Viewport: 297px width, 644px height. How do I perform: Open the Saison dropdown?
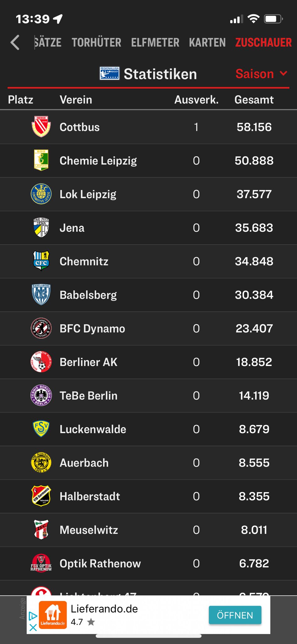click(261, 74)
